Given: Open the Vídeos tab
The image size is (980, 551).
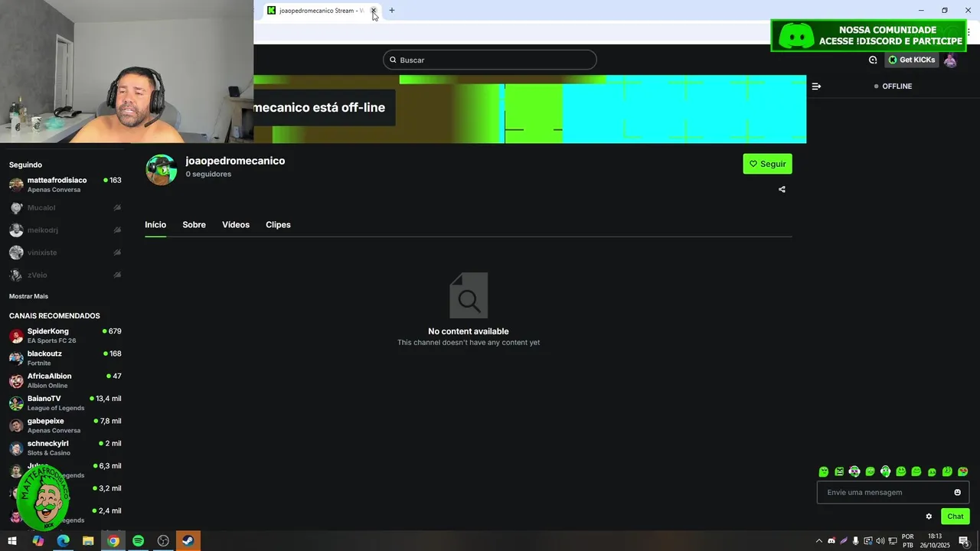Looking at the screenshot, I should pos(236,224).
